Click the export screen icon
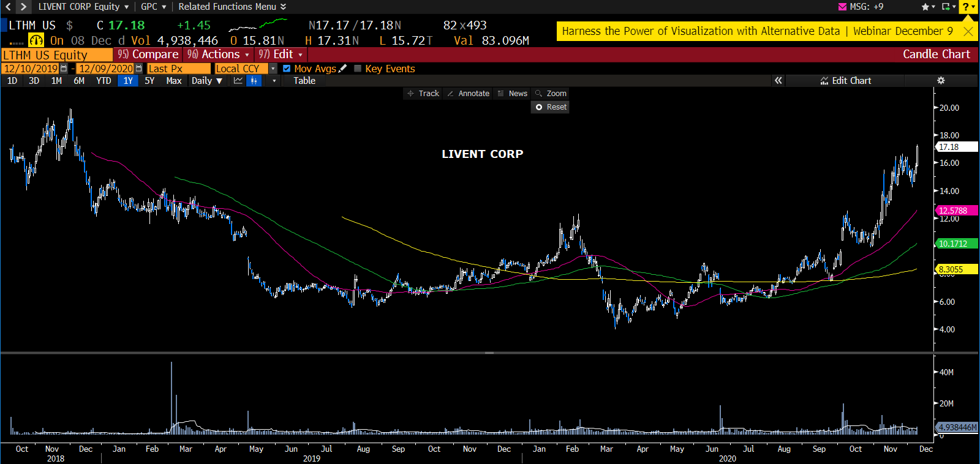Screen dimensions: 980x464 pos(946,7)
